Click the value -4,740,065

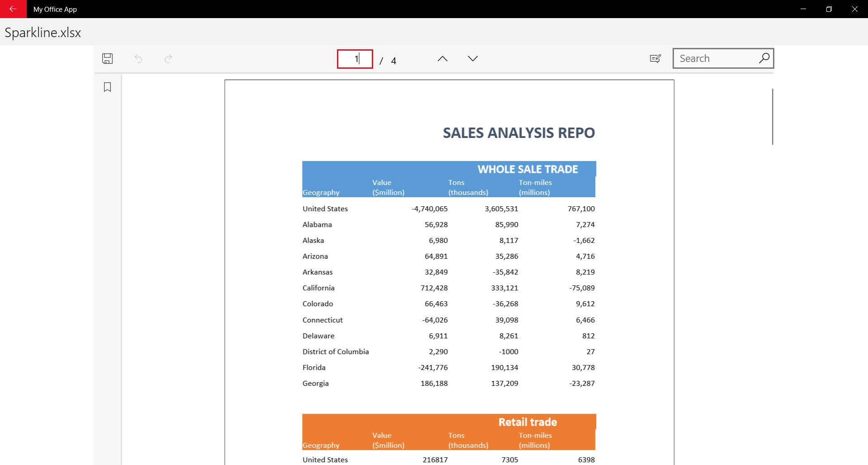point(430,209)
